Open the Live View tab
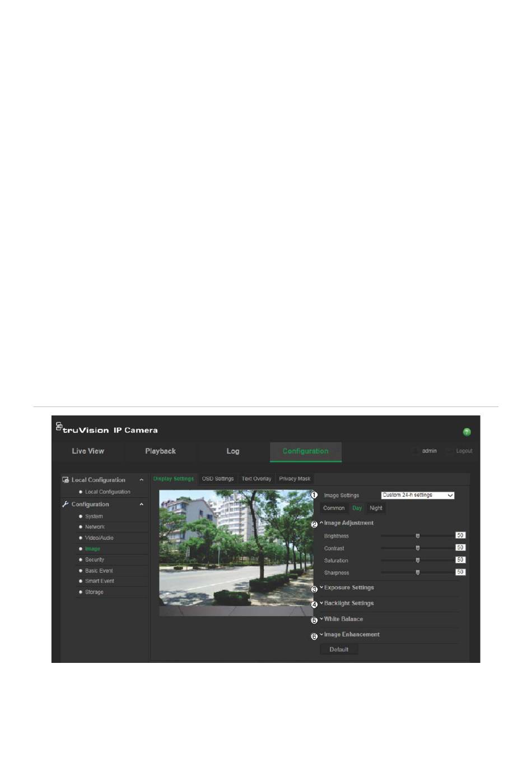Viewport: 532px width, 776px height. tap(88, 451)
